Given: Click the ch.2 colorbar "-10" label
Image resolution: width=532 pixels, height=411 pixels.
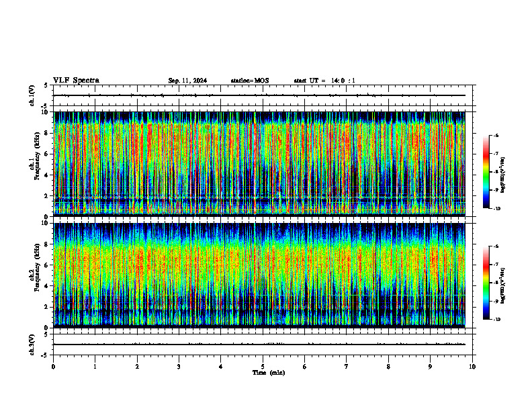Looking at the screenshot, I should point(496,320).
